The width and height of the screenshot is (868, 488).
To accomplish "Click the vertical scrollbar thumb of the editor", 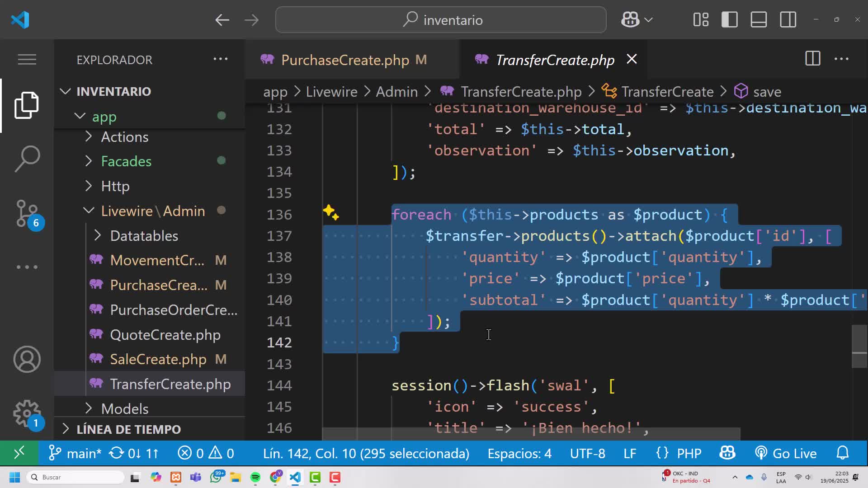I will pyautogui.click(x=859, y=347).
